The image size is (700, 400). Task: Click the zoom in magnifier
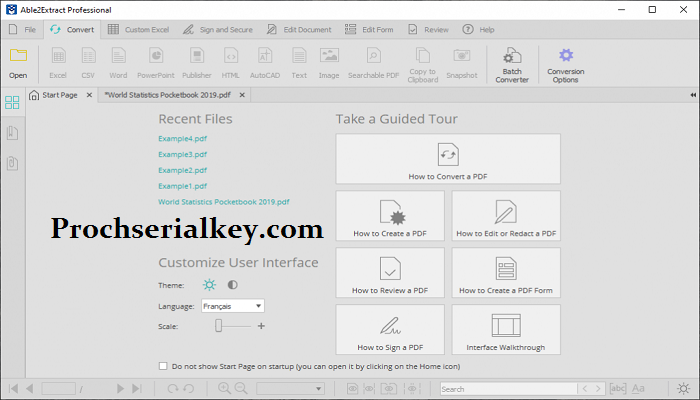(224, 388)
